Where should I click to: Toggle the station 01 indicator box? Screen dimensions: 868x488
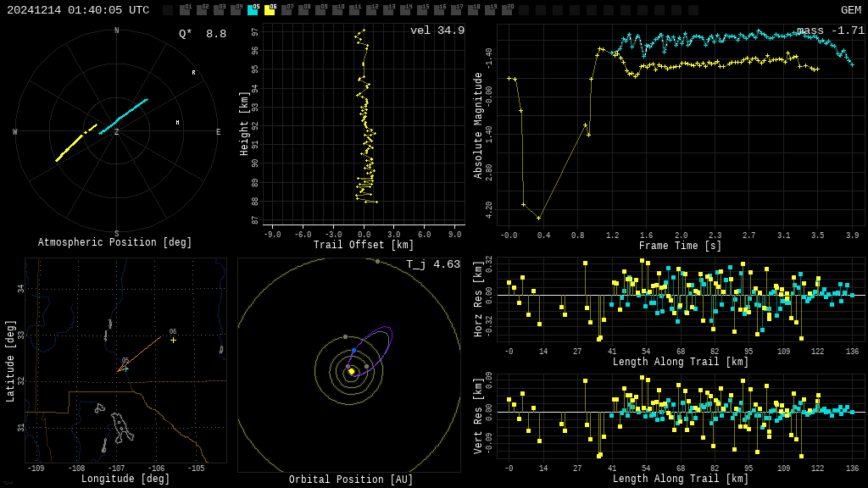[185, 10]
